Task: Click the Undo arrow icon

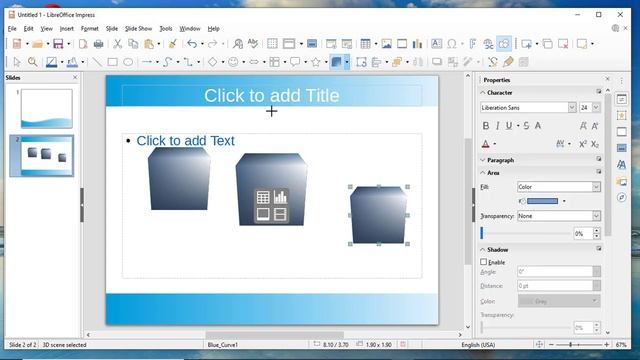Action: coord(191,44)
